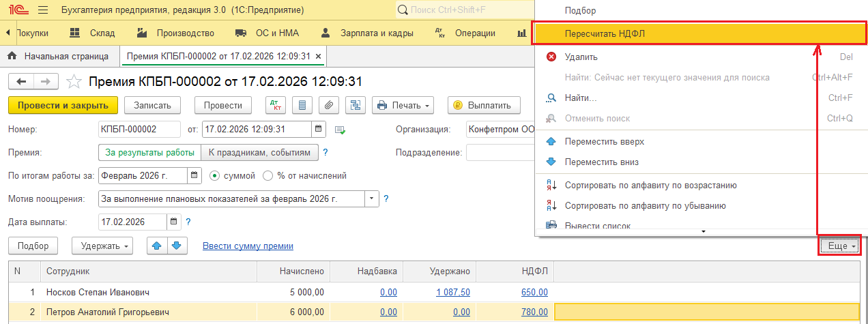Open the Удержать dropdown button
This screenshot has width=868, height=324.
(x=106, y=246)
